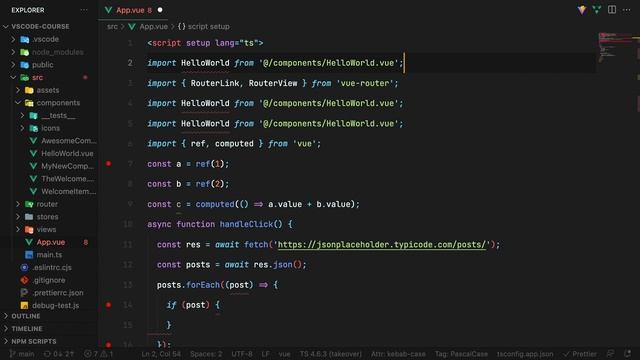This screenshot has height=360, width=640.
Task: Toggle breakpoint on line 16
Action: point(108,344)
